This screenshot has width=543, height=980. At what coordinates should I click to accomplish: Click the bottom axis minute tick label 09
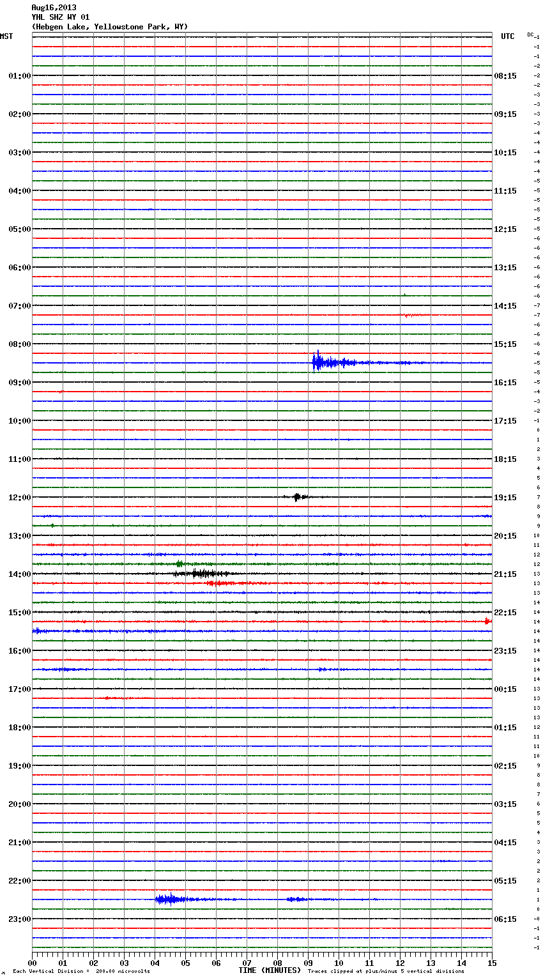coord(308,963)
